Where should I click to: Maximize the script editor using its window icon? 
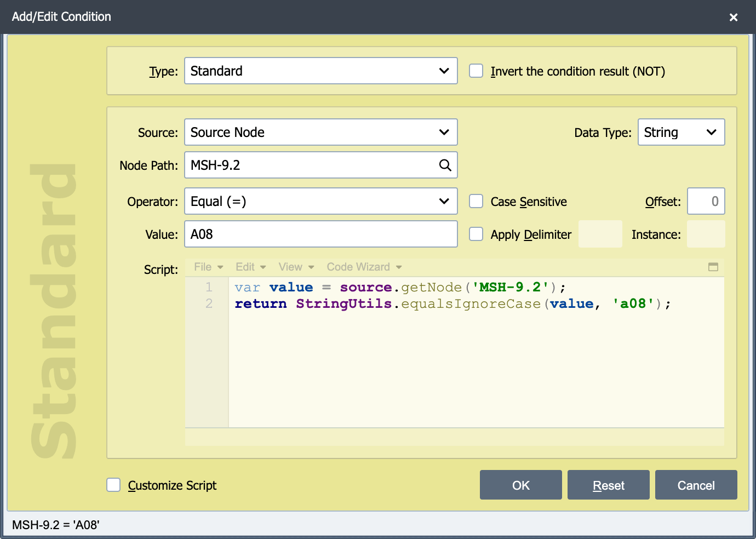[x=713, y=267]
